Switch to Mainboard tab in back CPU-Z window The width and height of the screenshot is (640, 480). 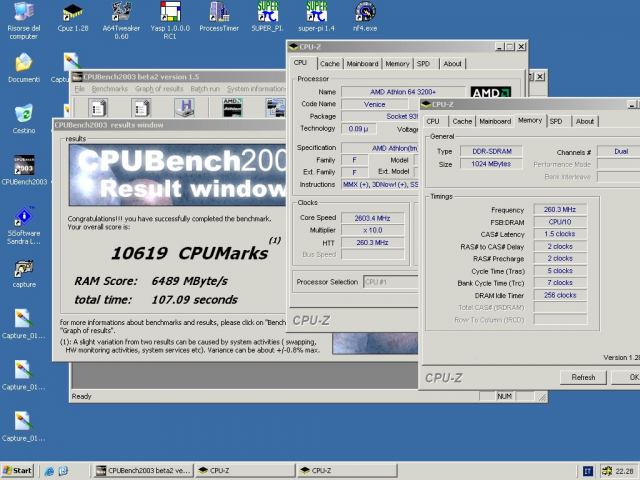pos(362,64)
